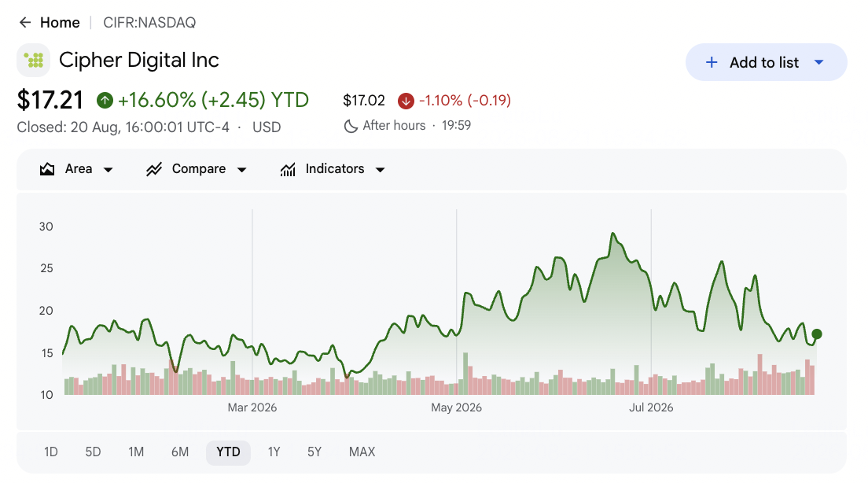Viewport: 868px width, 483px height.
Task: Click the After hours moon icon
Action: coord(351,126)
